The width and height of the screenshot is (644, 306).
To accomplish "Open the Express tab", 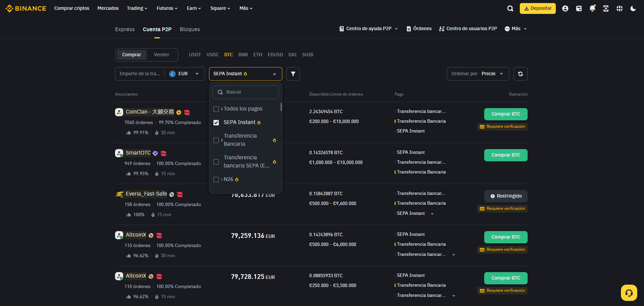I will 125,29.
